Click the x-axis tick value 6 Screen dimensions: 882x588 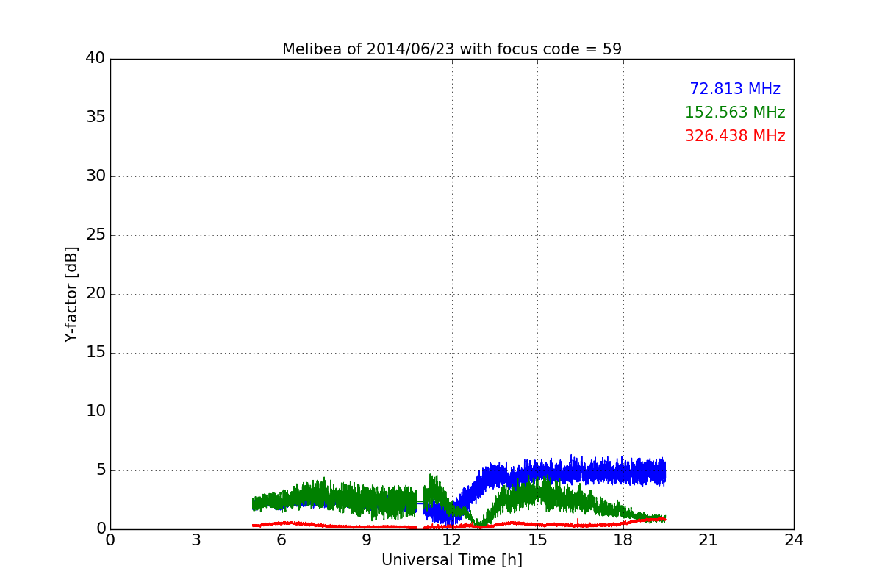(282, 540)
